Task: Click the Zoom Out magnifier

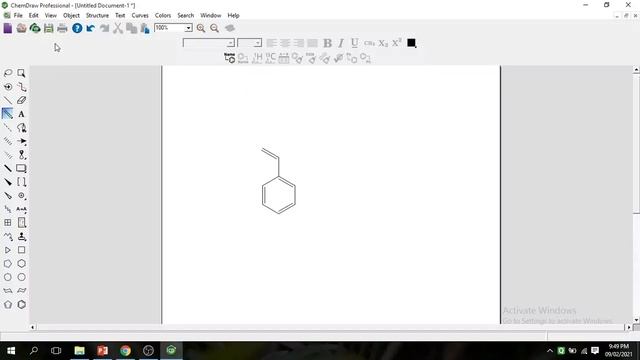Action: 215,28
